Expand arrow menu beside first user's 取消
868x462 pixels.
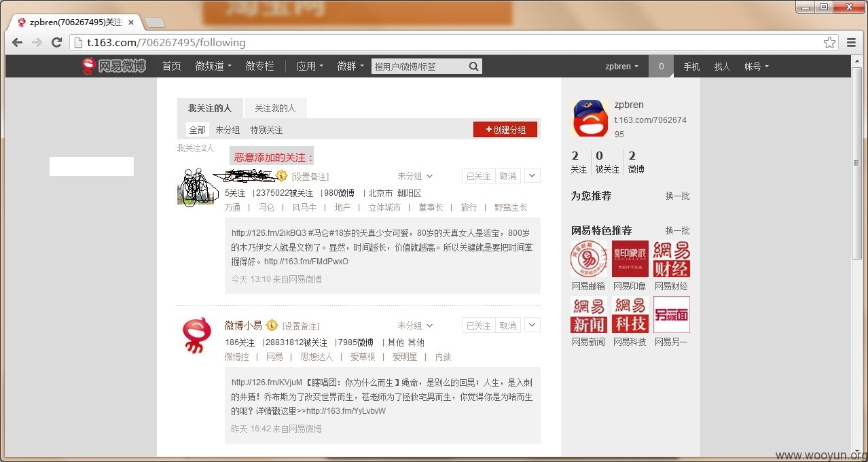[x=532, y=175]
